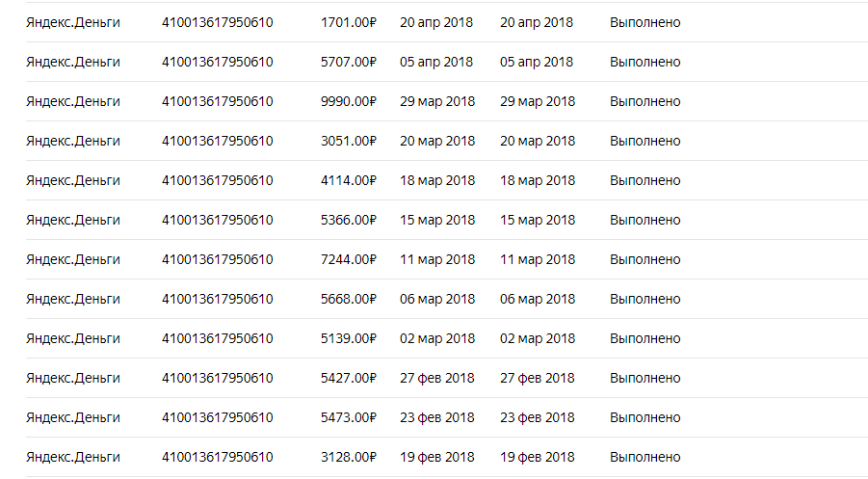Click Выполнено status in the 5473.00₽ row
Screen dimensions: 868x479
tap(644, 417)
